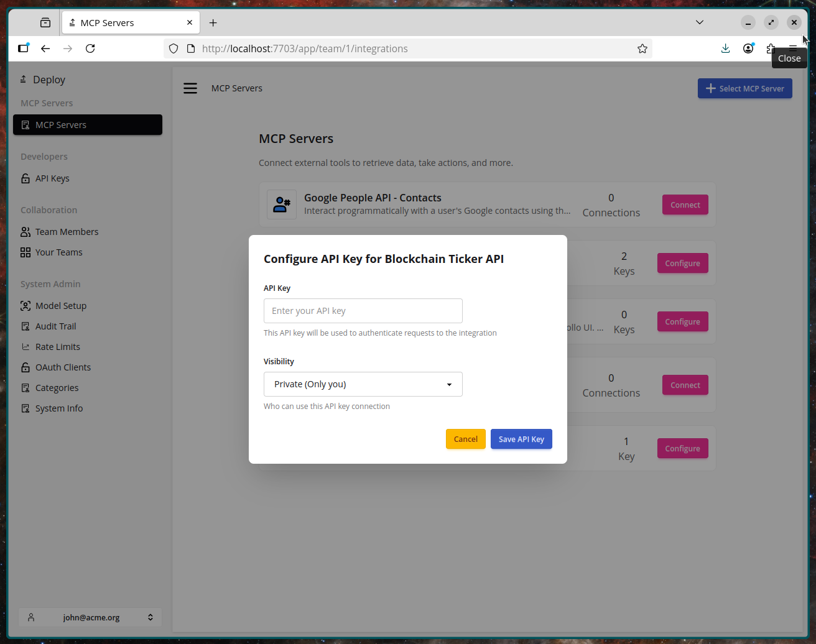Open the list all tabs chevron
Viewport: 816px width, 644px height.
pyautogui.click(x=700, y=22)
